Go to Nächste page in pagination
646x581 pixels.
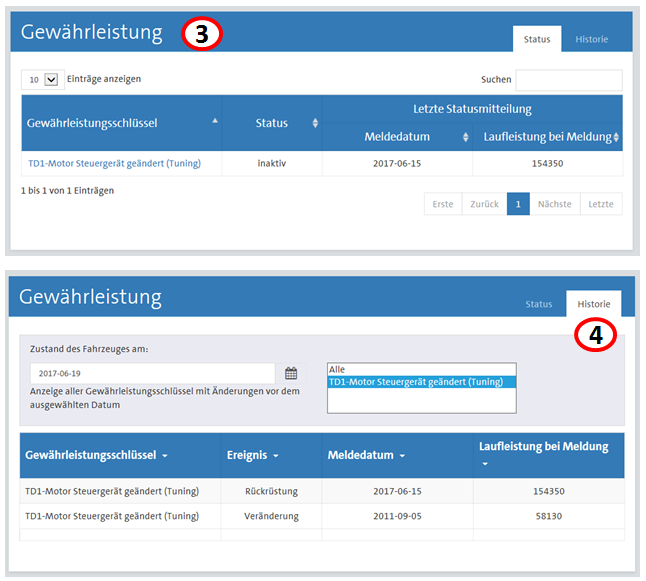click(x=554, y=204)
